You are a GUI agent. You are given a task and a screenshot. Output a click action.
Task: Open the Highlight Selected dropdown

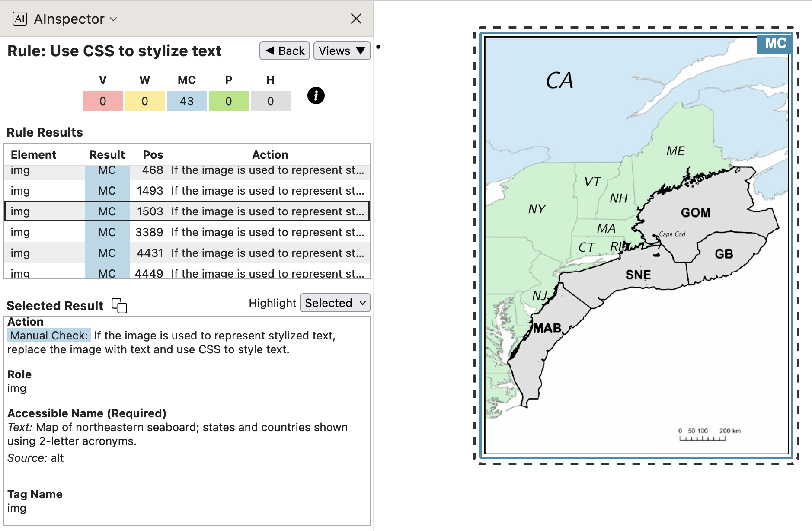pyautogui.click(x=335, y=303)
